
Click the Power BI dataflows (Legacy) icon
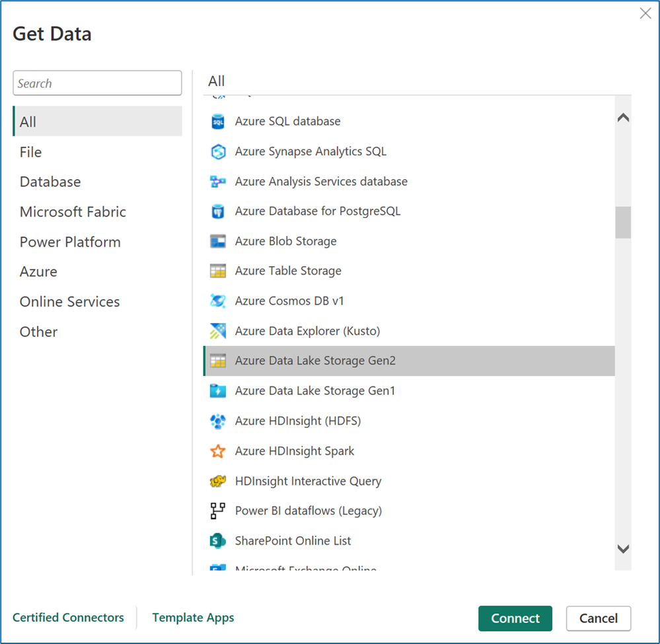tap(217, 511)
